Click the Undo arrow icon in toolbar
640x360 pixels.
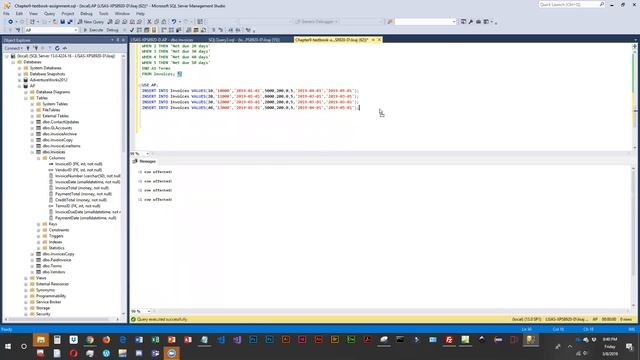click(174, 22)
